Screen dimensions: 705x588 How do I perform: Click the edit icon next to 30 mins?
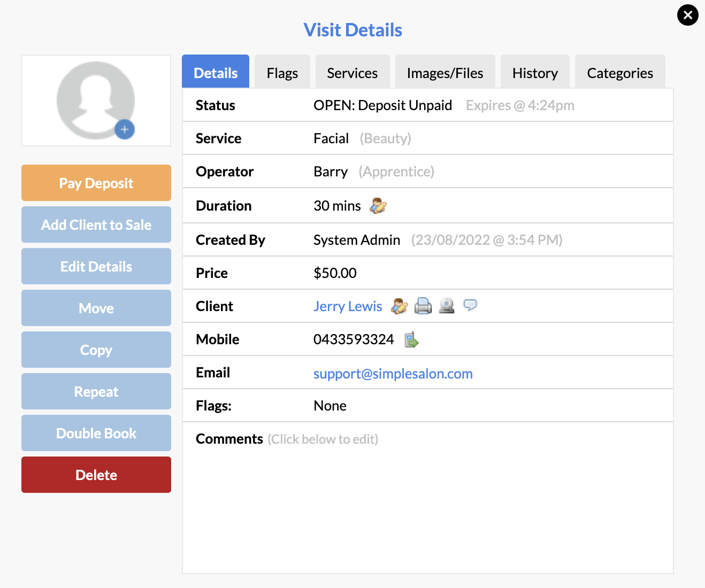coord(378,206)
